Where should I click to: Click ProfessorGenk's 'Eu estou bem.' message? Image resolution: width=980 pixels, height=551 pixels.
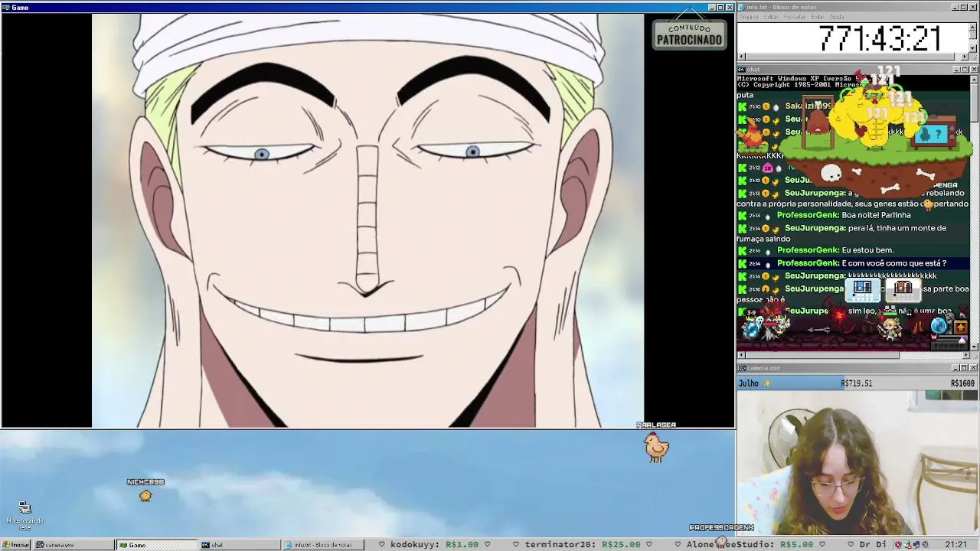pos(835,250)
